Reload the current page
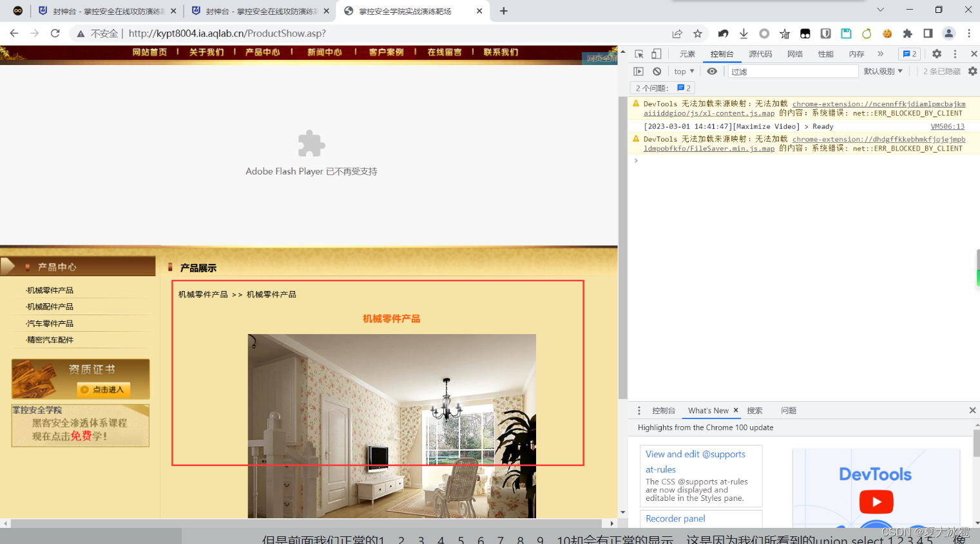The image size is (980, 544). [x=55, y=33]
